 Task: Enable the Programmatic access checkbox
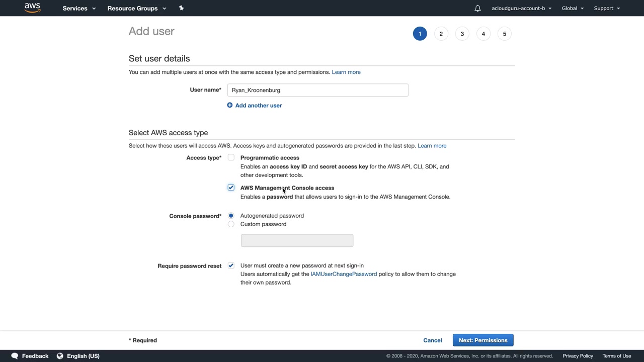tap(231, 157)
